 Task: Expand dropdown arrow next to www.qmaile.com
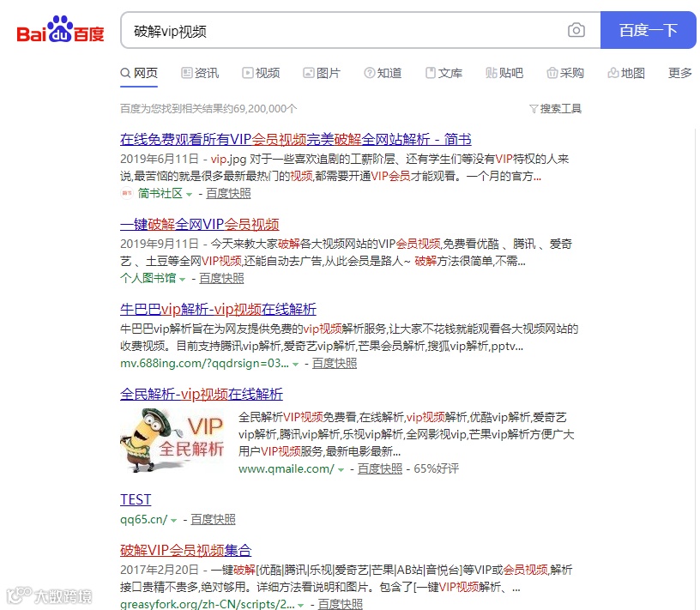[x=341, y=470]
